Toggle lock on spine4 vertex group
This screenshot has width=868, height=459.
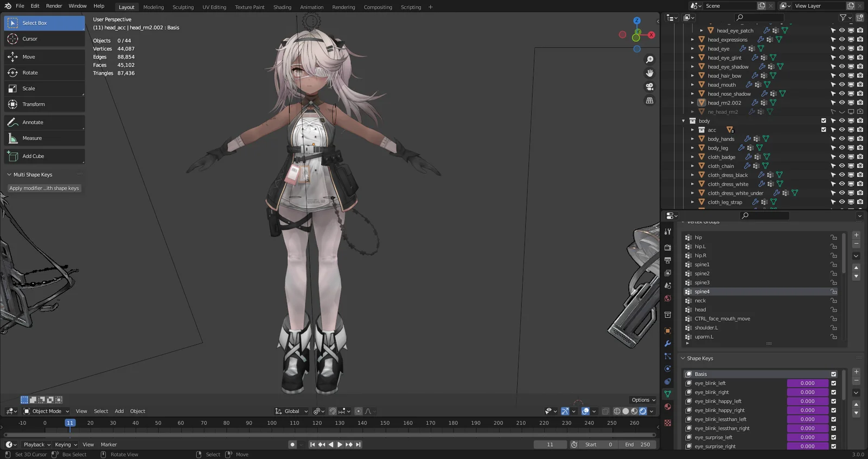pyautogui.click(x=834, y=292)
